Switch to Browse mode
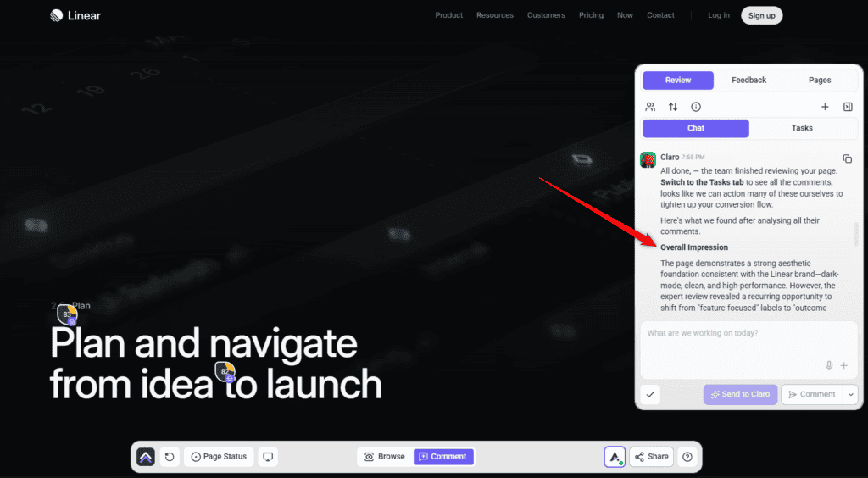 click(385, 457)
